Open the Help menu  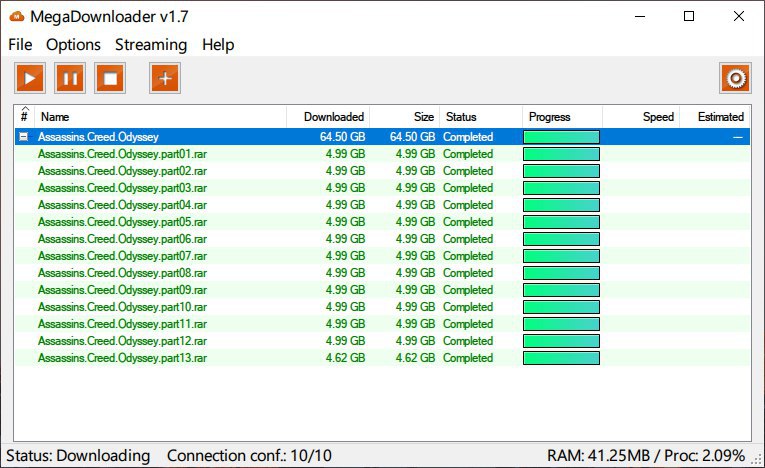218,44
